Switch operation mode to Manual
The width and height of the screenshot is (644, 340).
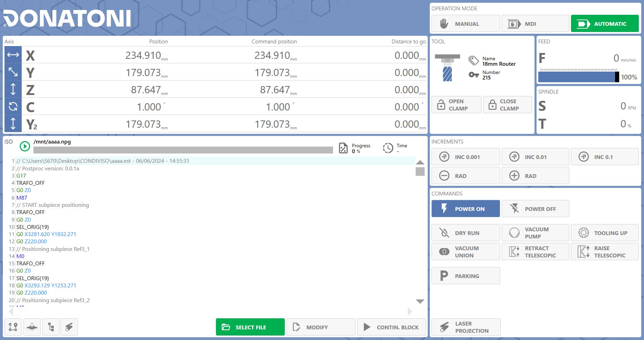[x=466, y=24]
